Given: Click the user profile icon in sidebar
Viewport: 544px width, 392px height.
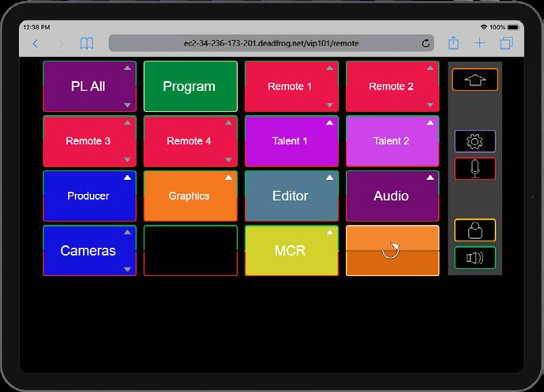Looking at the screenshot, I should coord(475,230).
